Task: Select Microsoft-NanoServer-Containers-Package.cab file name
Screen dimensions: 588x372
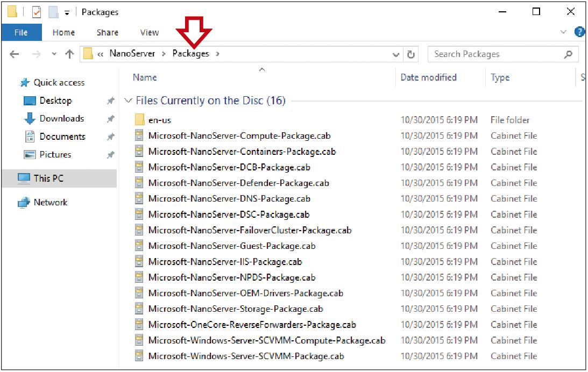Action: tap(242, 152)
